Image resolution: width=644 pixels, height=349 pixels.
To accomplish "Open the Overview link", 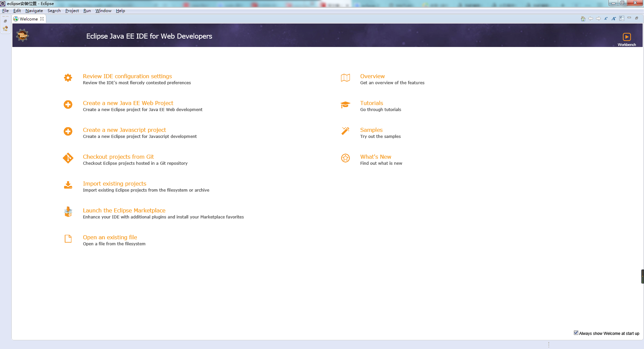I will 372,76.
